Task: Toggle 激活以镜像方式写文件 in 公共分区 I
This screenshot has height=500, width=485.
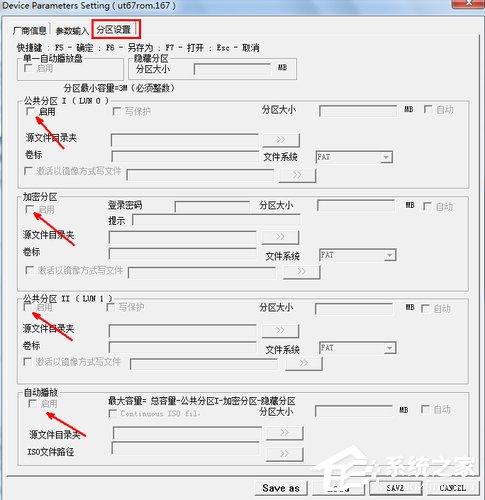Action: [x=28, y=171]
